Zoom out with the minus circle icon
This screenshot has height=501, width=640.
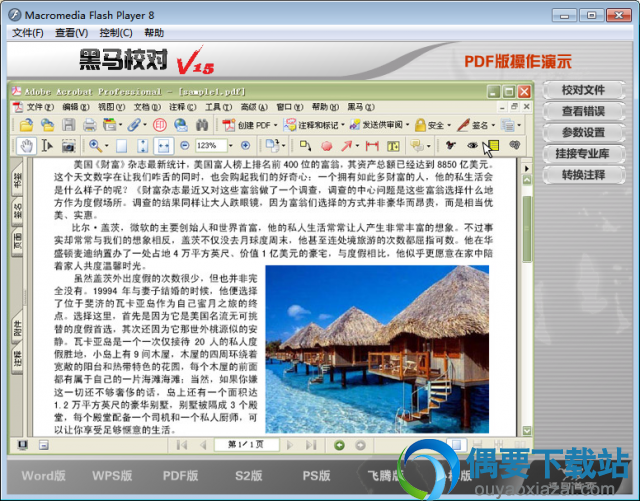coord(185,145)
